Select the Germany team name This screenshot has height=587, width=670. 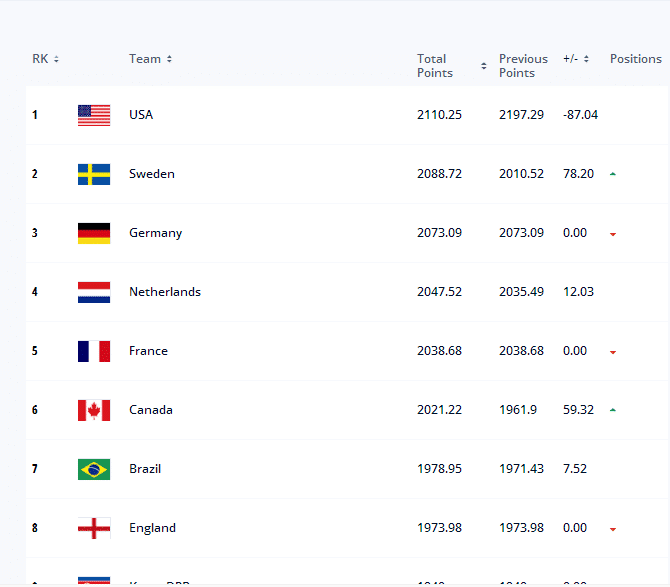point(156,233)
